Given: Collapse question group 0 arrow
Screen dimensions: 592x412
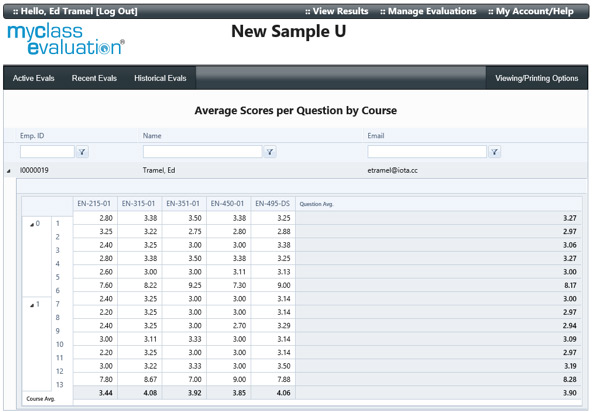Looking at the screenshot, I should point(32,224).
